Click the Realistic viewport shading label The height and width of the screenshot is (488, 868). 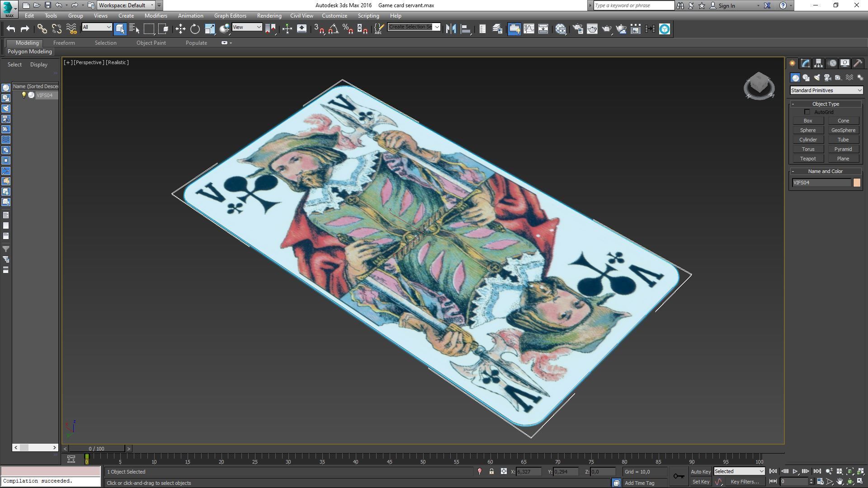tap(118, 62)
